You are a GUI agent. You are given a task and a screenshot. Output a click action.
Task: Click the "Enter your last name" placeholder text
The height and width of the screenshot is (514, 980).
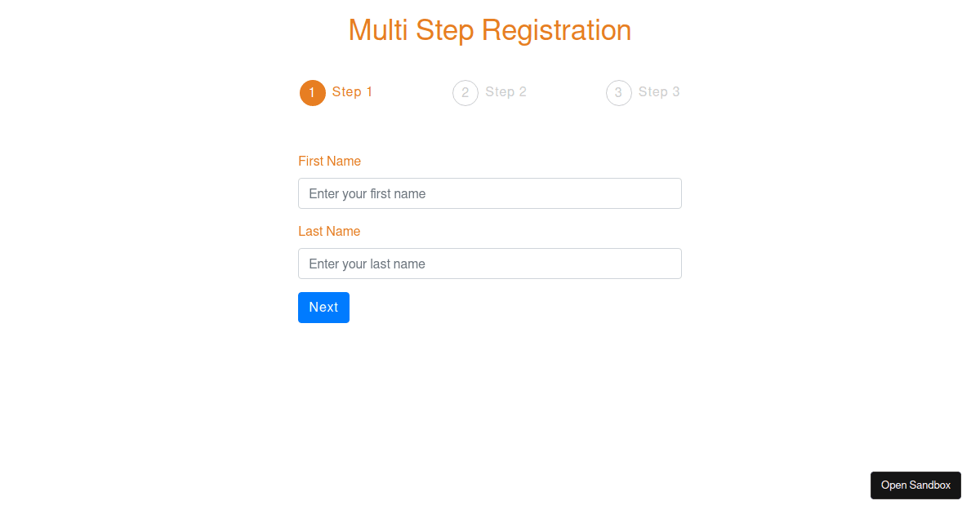(367, 264)
